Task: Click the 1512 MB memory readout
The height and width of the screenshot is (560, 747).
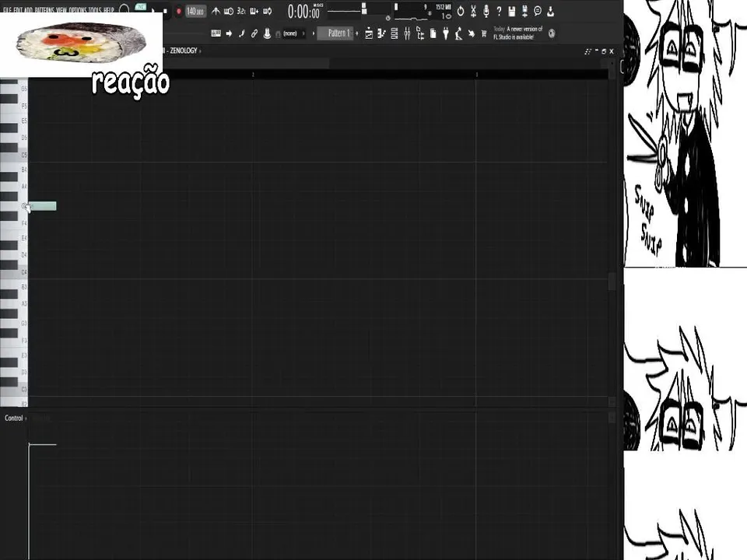Action: pos(443,7)
